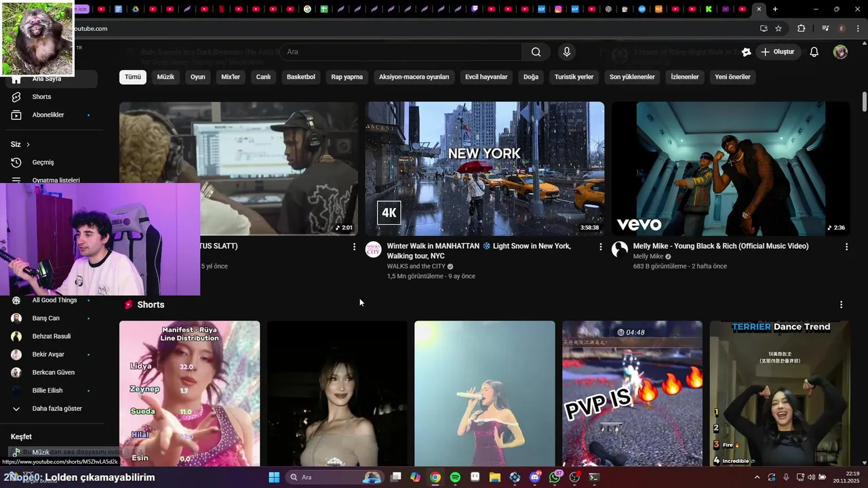The height and width of the screenshot is (488, 868).
Task: Select the Tümü filter chip
Action: click(133, 77)
